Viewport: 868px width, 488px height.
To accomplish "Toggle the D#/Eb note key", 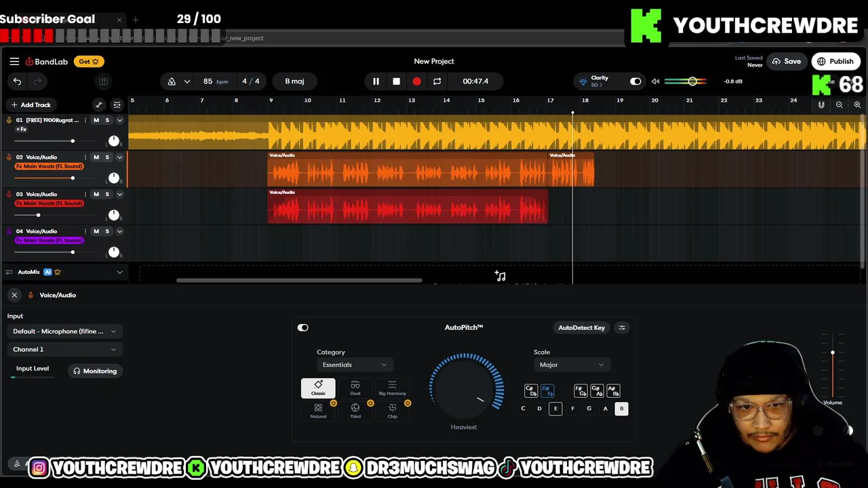I will 547,391.
